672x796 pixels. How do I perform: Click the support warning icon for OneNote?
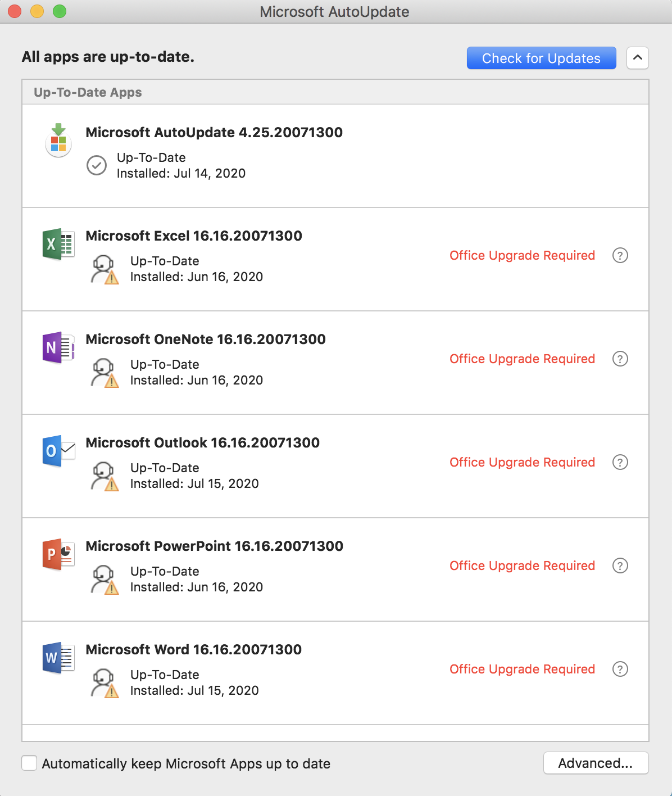(x=105, y=373)
